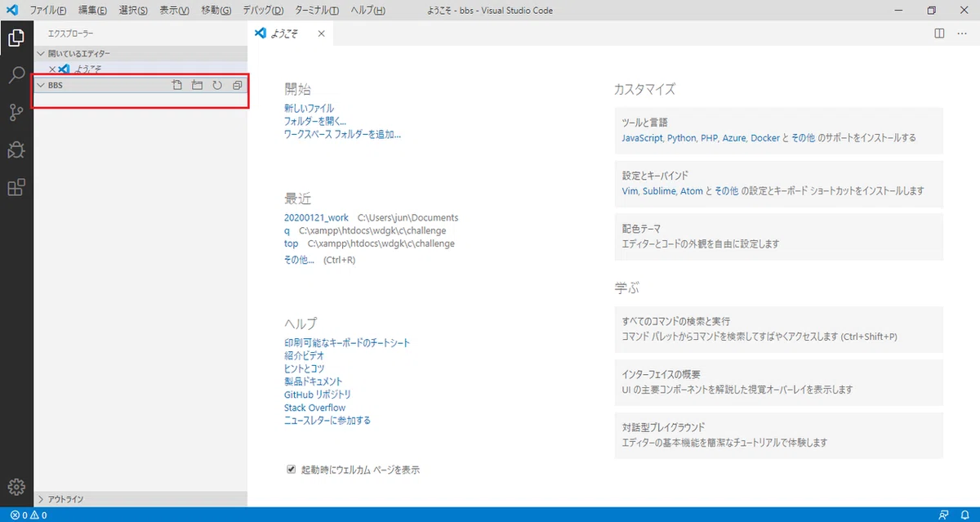Screen dimensions: 980x522
Task: Click the Atom keybinding link
Action: coord(692,190)
